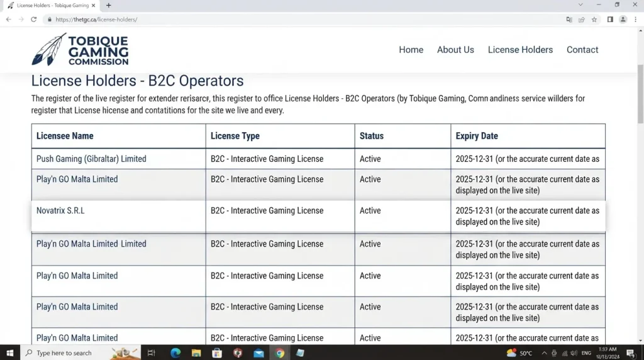The width and height of the screenshot is (644, 360).
Task: Click the License Holders - B2C Operators heading
Action: [137, 81]
